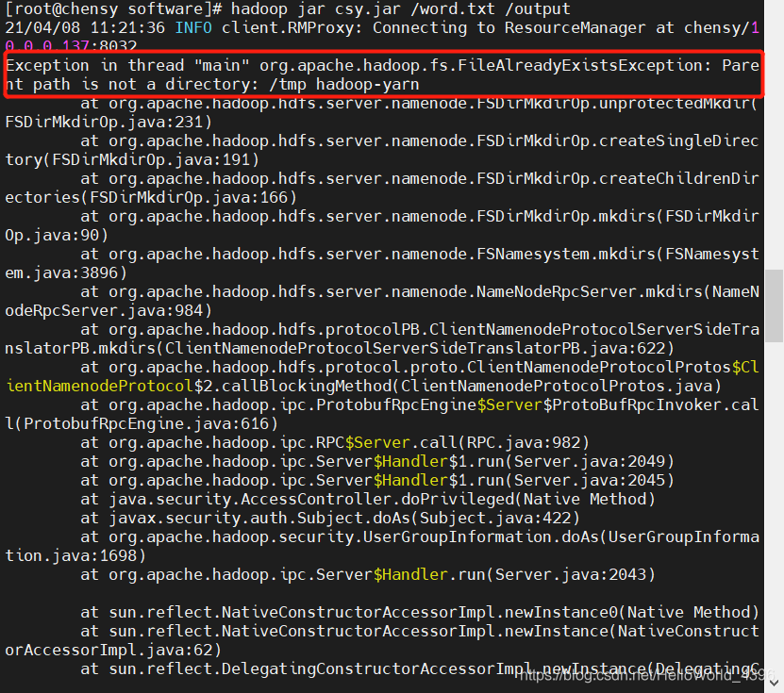
Task: Click the vertical scrollbar thumb
Action: [774, 305]
